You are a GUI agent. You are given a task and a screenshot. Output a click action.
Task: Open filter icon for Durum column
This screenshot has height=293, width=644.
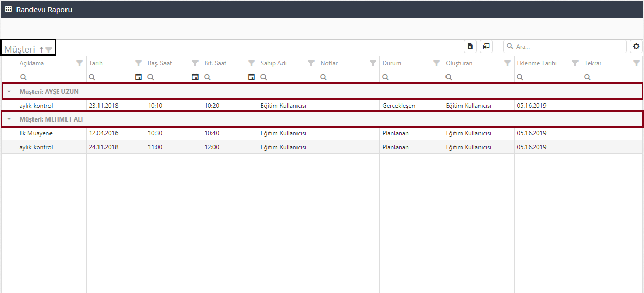(436, 63)
